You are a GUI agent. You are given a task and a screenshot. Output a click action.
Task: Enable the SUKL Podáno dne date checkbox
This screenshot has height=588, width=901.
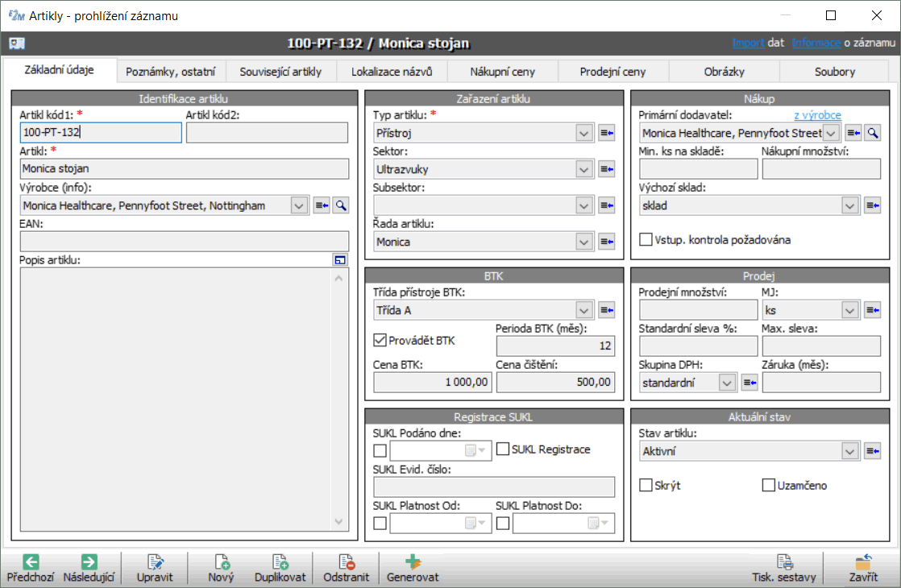click(380, 451)
